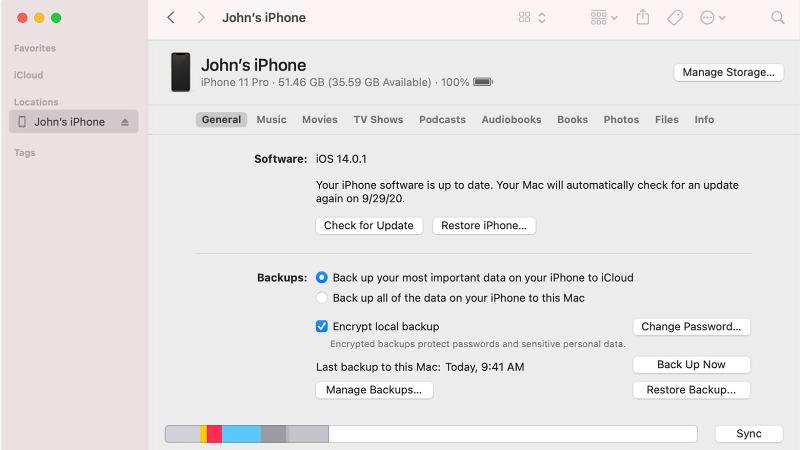Open the Share icon in toolbar
The height and width of the screenshot is (450, 800).
point(643,17)
